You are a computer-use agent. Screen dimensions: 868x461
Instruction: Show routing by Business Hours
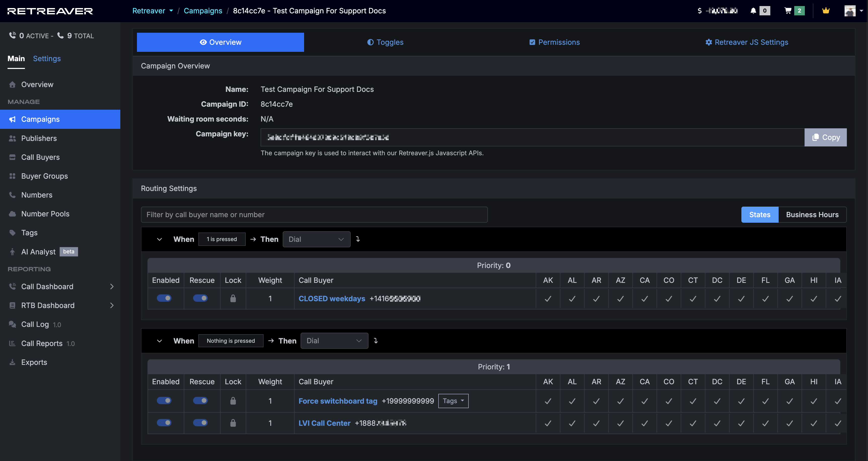pyautogui.click(x=812, y=214)
